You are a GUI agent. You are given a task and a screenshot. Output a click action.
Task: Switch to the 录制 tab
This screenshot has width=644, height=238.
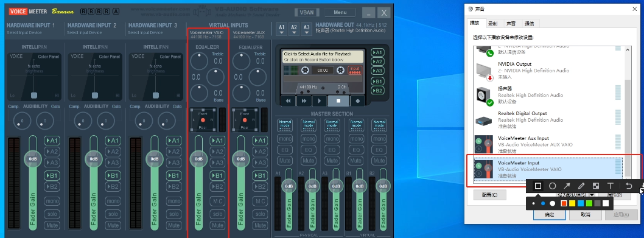(493, 23)
